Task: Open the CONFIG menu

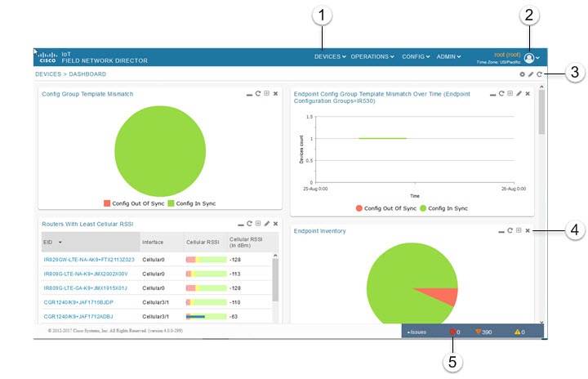Action: pyautogui.click(x=416, y=56)
